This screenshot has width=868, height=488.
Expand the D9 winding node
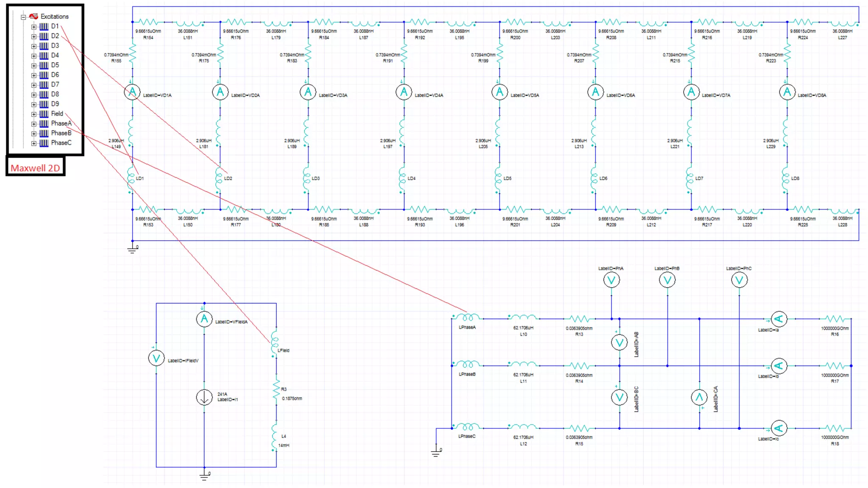pyautogui.click(x=34, y=104)
